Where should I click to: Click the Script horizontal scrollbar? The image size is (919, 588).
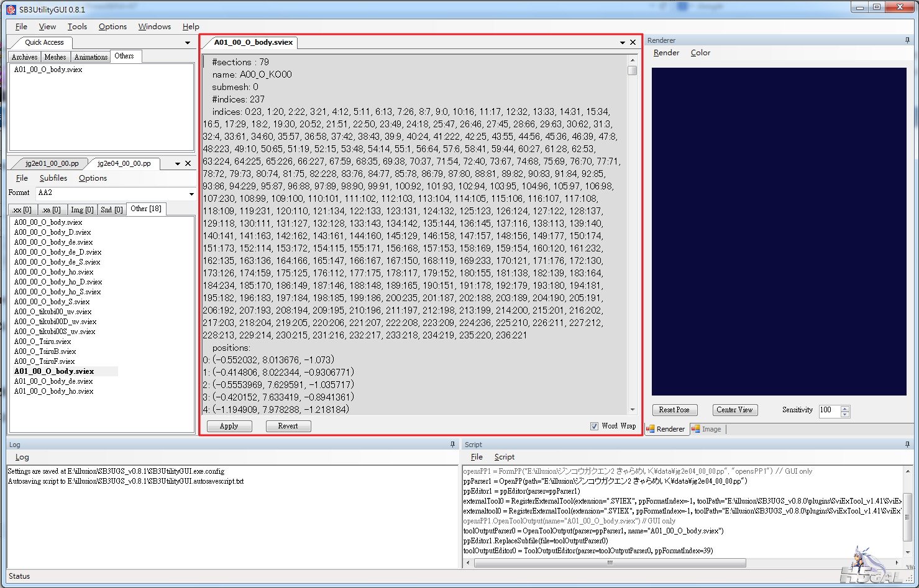[x=610, y=563]
